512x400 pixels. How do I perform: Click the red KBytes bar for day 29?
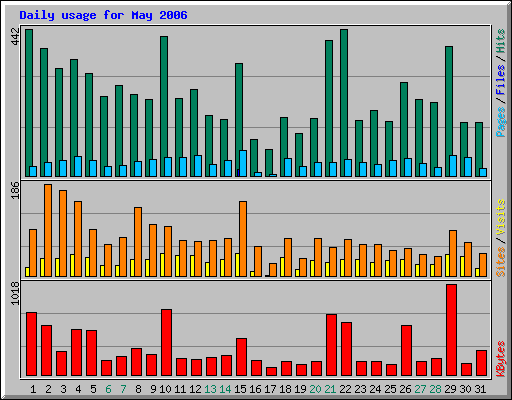pyautogui.click(x=451, y=330)
